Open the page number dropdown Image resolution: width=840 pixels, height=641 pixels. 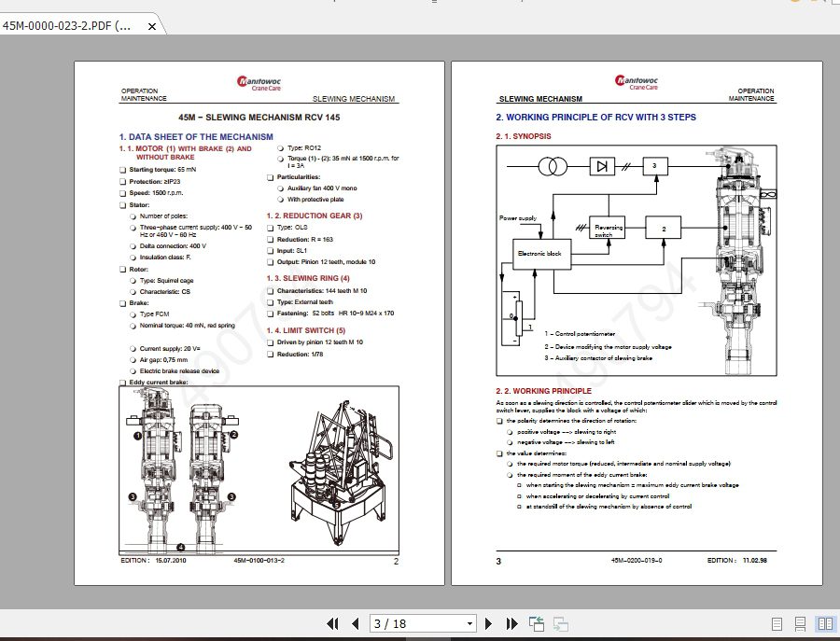pos(470,624)
